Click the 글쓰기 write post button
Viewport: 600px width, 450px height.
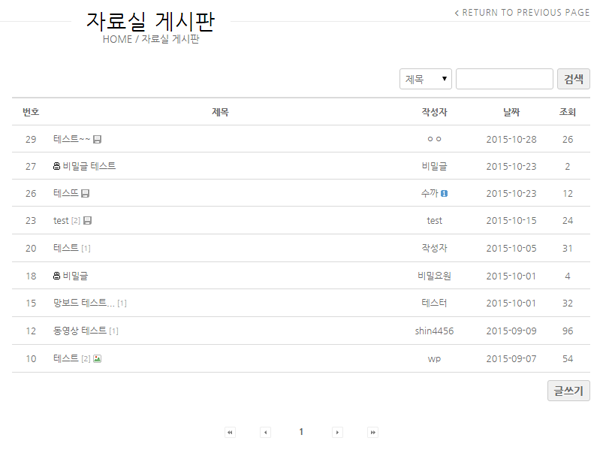click(568, 391)
